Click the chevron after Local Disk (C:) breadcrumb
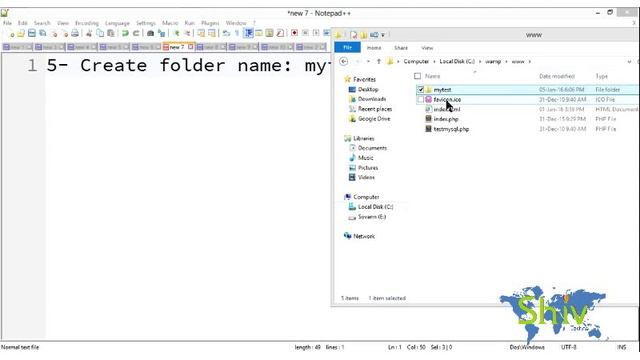The width and height of the screenshot is (640, 360). pyautogui.click(x=480, y=62)
